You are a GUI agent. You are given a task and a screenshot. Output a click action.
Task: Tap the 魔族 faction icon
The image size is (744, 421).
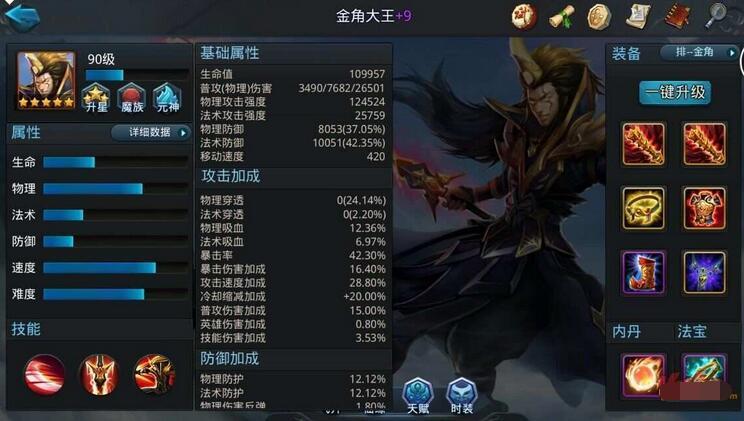click(x=131, y=97)
